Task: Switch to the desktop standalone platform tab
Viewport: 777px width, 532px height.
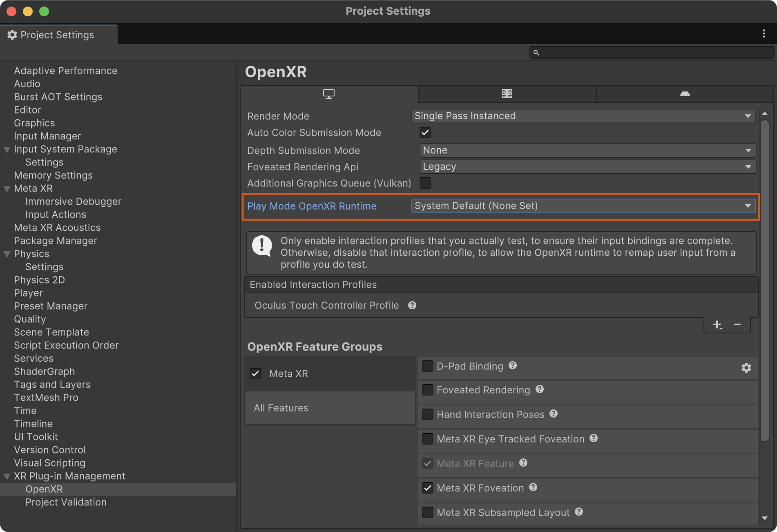Action: point(329,94)
